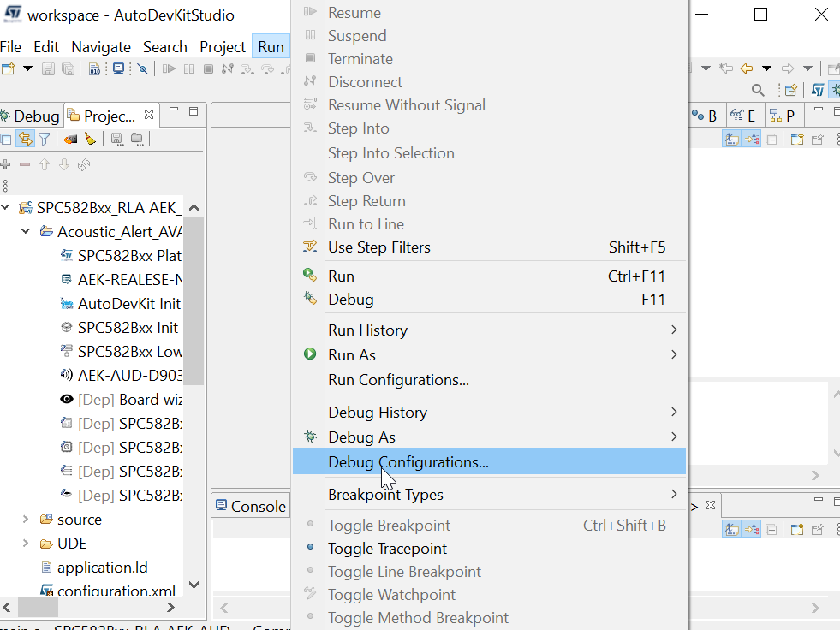The width and height of the screenshot is (840, 630).
Task: Click the Skip All Breakpoints toolbar icon
Action: 142,68
